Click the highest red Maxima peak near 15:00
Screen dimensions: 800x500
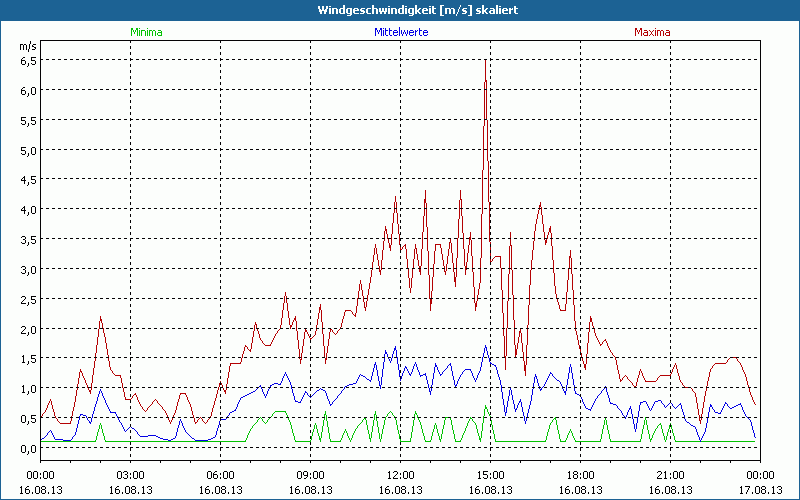pos(485,62)
